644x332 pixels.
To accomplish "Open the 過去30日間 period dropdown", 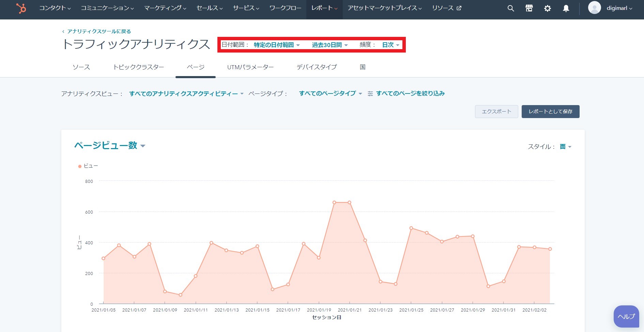I will (330, 45).
